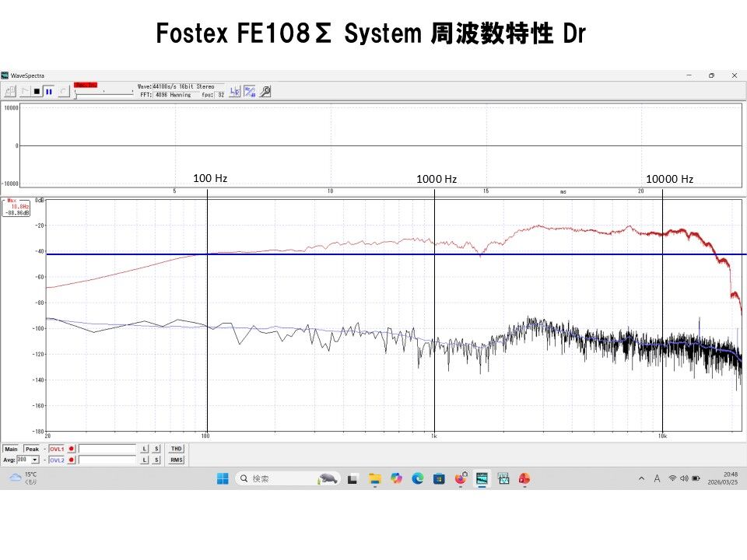Open Task View on the taskbar
The image size is (747, 560).
click(x=352, y=478)
